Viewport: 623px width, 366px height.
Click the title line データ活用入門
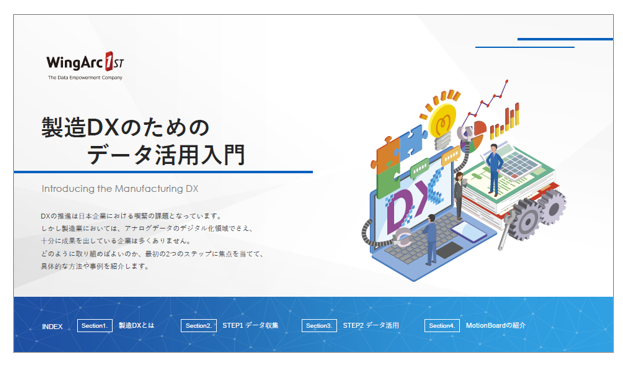[166, 155]
